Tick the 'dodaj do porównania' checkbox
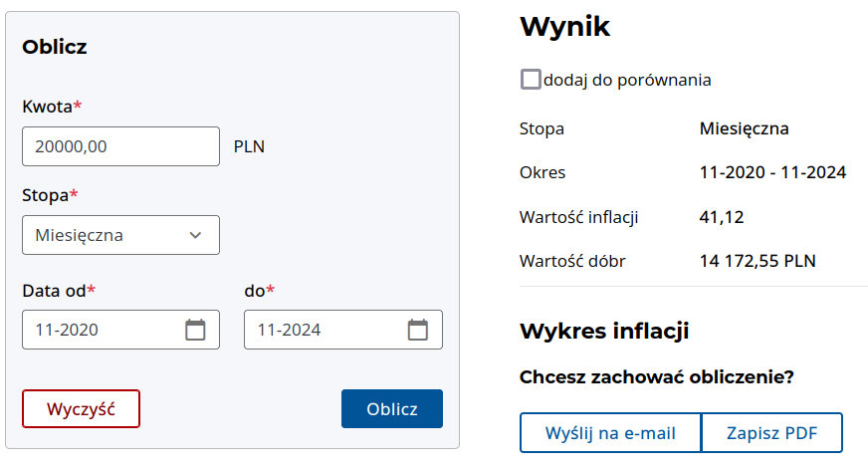Screen dimensions: 868x468 pos(531,80)
